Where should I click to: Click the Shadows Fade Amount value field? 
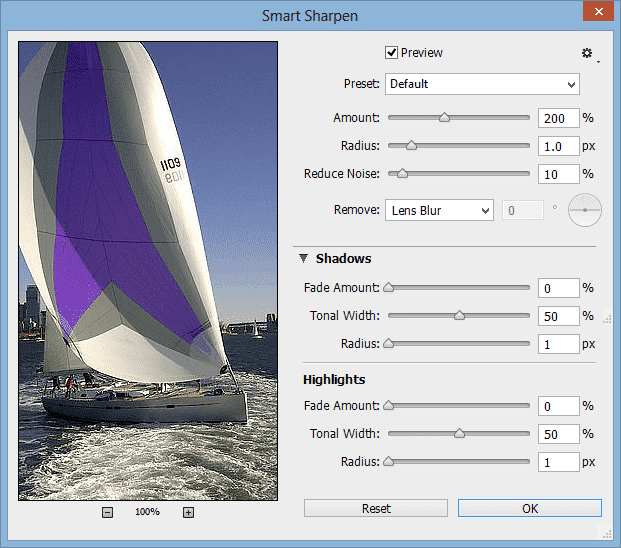559,288
